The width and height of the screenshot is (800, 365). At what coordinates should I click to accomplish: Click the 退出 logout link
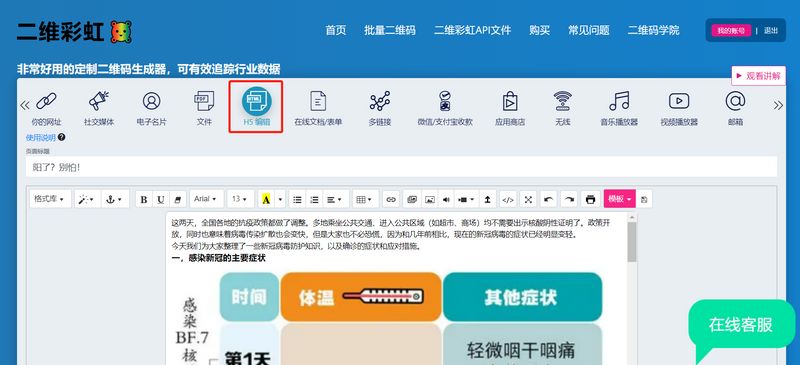coord(771,31)
